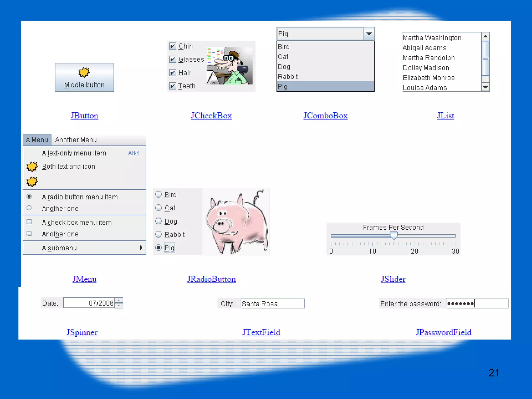Click the cartoon face with glasses image
The height and width of the screenshot is (399, 532).
point(230,66)
